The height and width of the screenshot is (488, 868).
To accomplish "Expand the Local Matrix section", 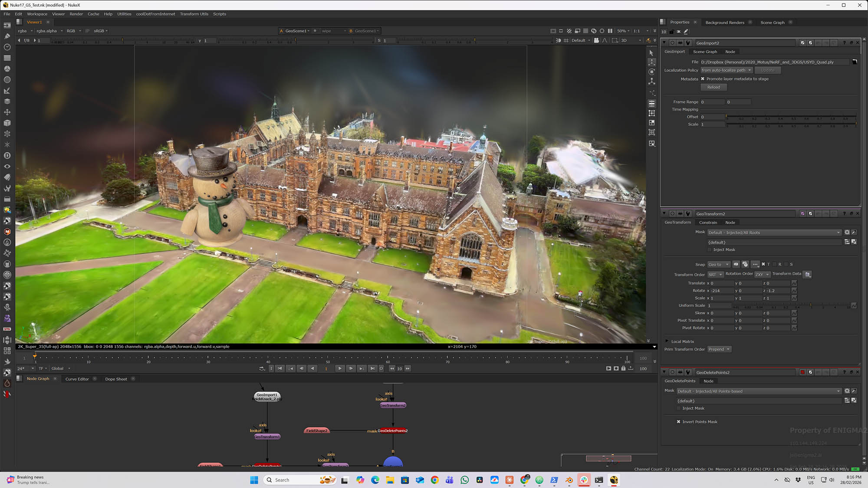I will [667, 341].
